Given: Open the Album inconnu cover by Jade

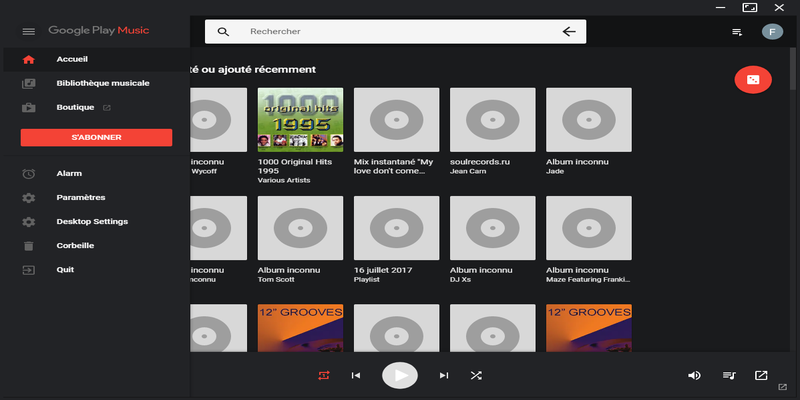Looking at the screenshot, I should tap(589, 120).
